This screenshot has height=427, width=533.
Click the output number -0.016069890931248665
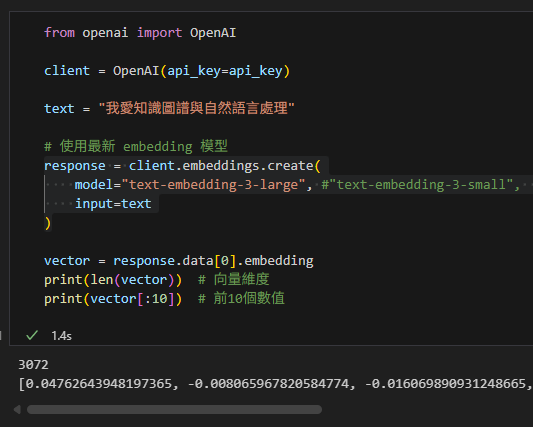click(446, 384)
